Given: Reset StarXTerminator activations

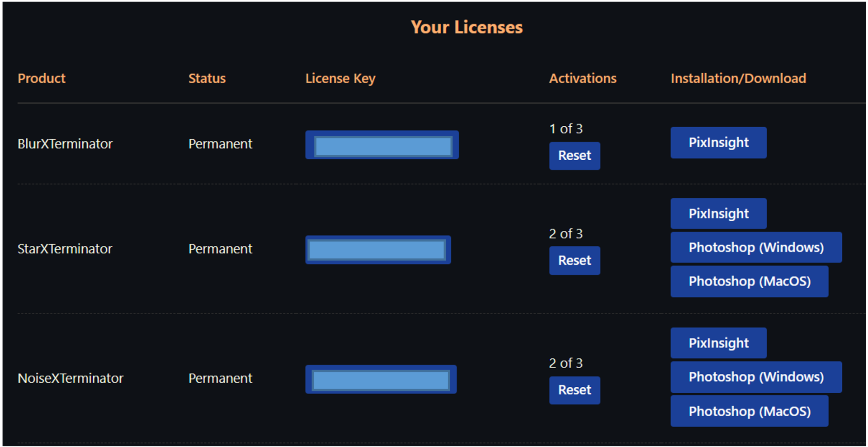Looking at the screenshot, I should [575, 261].
